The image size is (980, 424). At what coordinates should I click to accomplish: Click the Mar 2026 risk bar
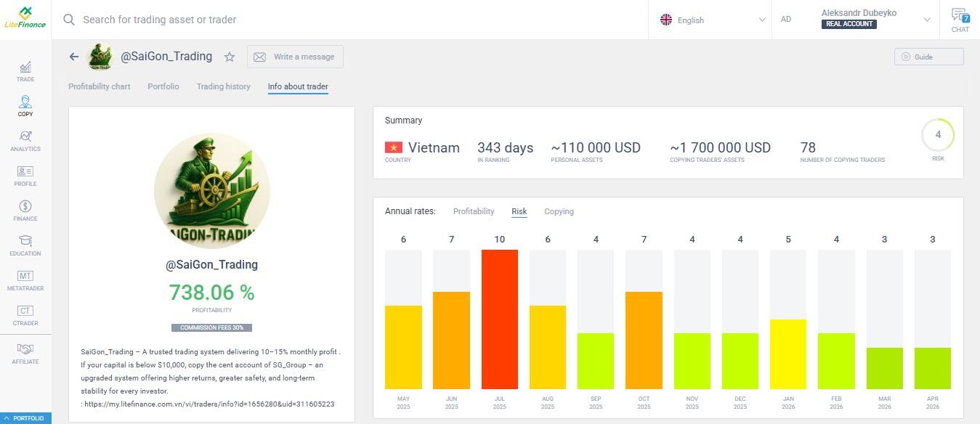[x=885, y=368]
